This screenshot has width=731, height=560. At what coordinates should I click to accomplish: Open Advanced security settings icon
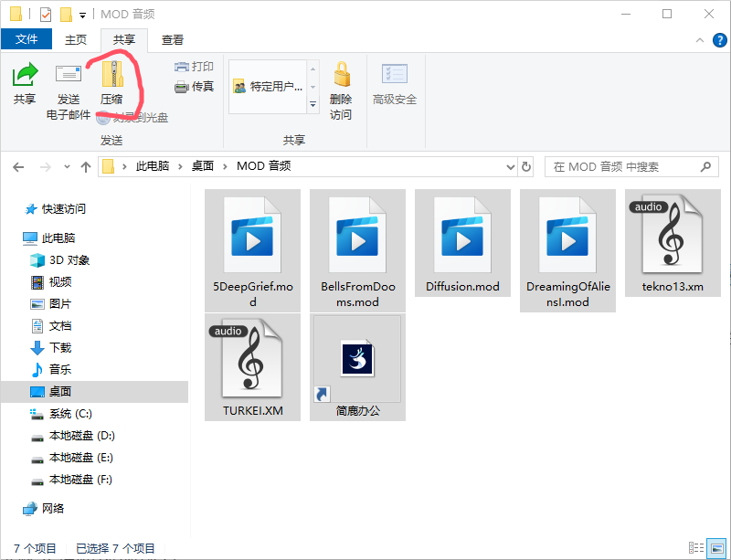pyautogui.click(x=395, y=74)
